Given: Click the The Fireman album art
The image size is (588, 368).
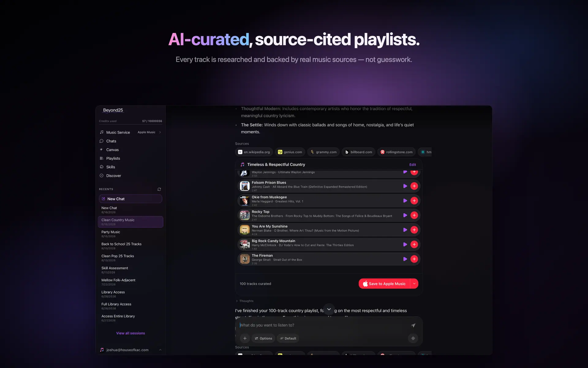Looking at the screenshot, I should (245, 259).
